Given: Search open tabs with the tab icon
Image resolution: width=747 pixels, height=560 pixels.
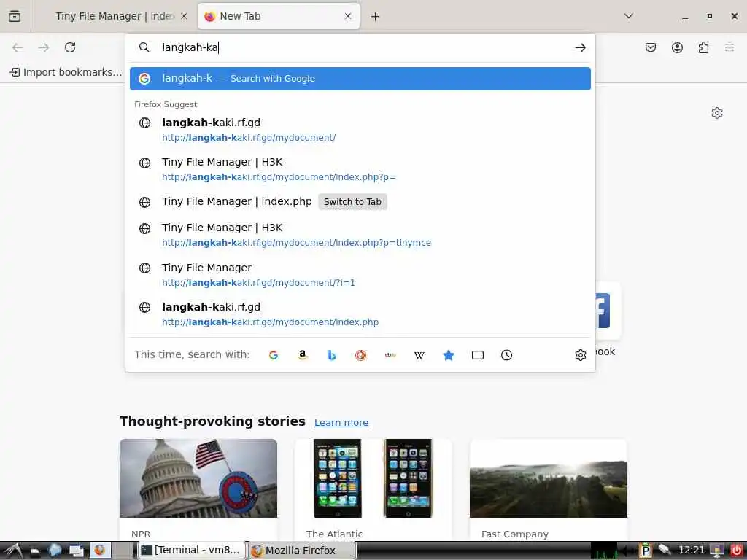Looking at the screenshot, I should point(478,355).
